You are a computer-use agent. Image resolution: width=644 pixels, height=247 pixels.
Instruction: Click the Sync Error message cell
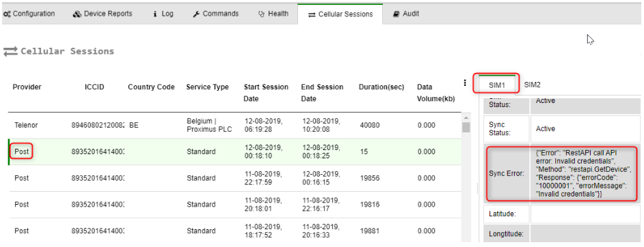point(585,173)
